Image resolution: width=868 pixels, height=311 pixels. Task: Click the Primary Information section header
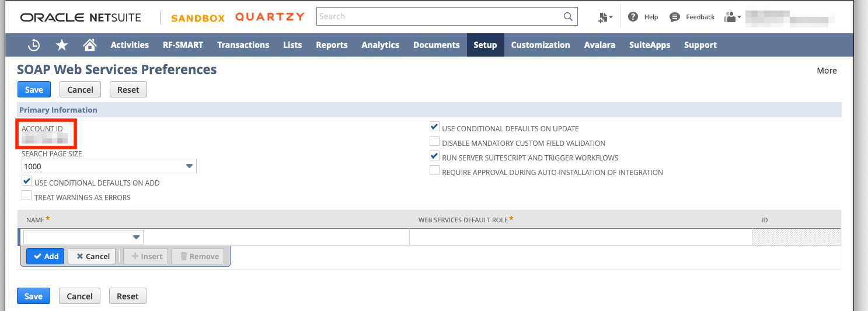click(x=430, y=110)
